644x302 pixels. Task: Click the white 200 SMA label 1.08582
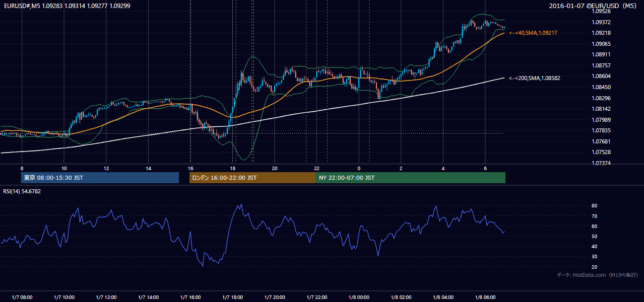(535, 78)
